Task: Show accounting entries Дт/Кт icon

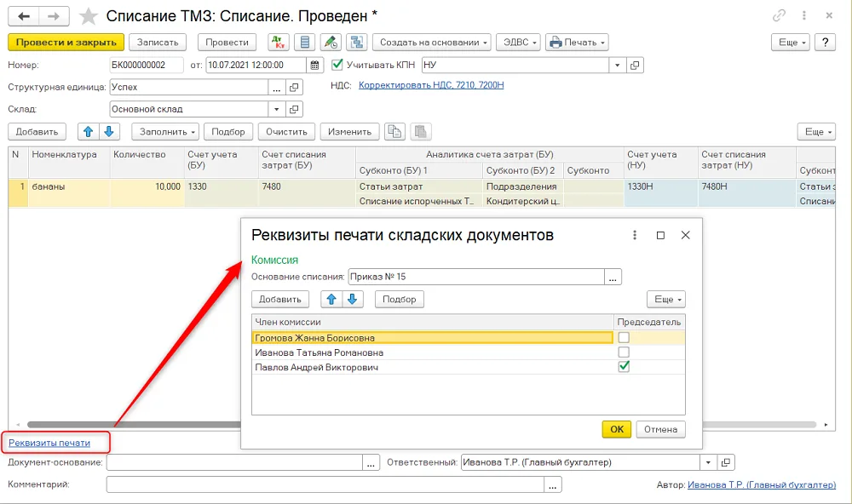Action: pos(279,42)
